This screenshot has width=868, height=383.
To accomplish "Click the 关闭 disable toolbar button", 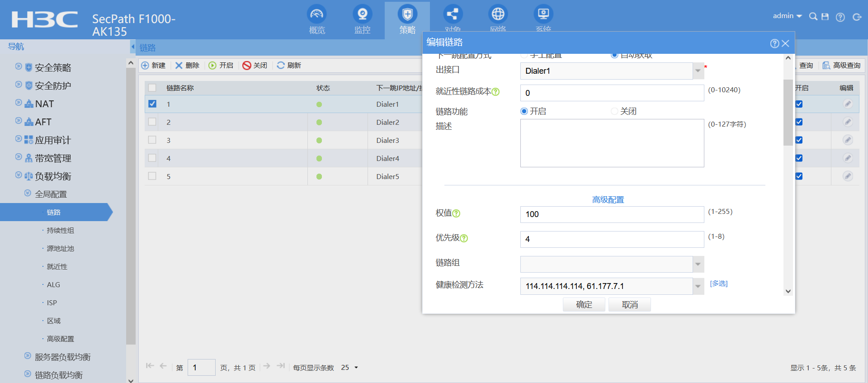I will 255,66.
